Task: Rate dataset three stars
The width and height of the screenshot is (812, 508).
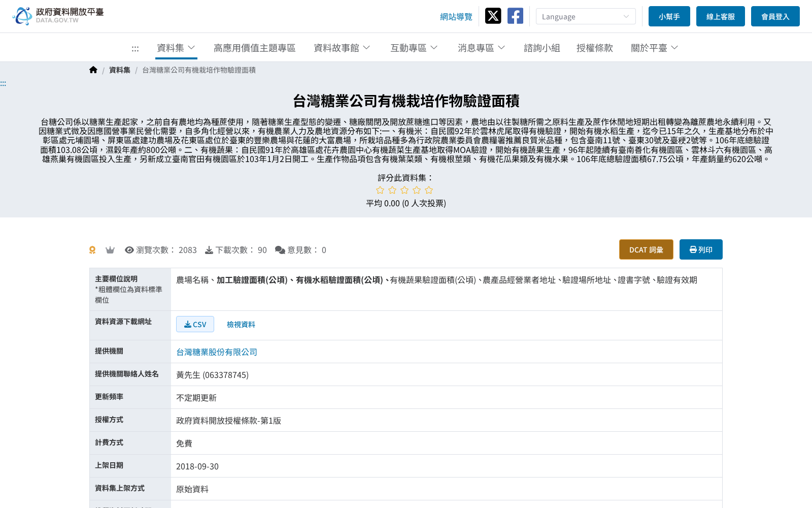Action: pyautogui.click(x=404, y=190)
